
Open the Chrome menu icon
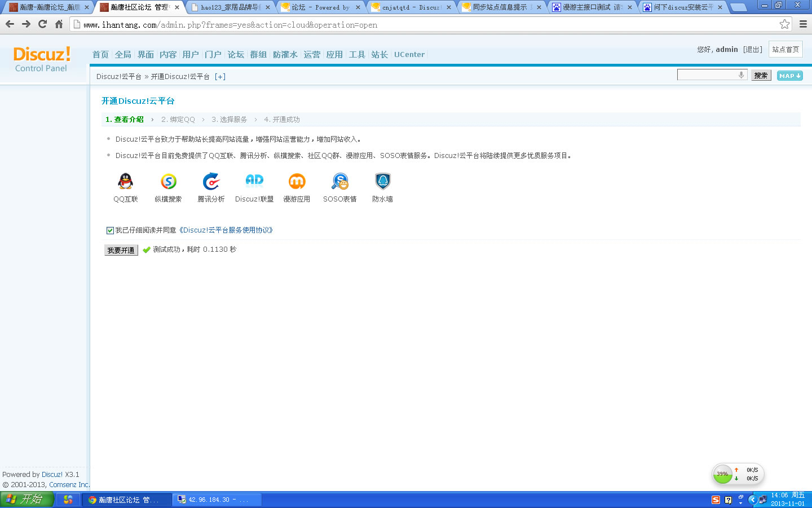point(803,24)
